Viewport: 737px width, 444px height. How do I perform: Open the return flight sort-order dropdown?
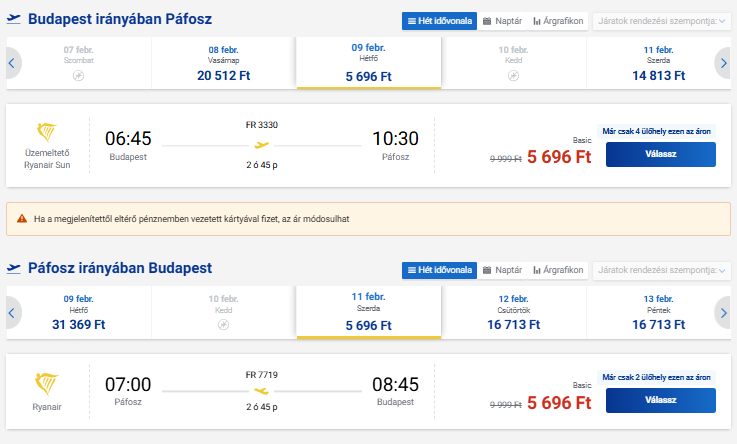coord(661,270)
